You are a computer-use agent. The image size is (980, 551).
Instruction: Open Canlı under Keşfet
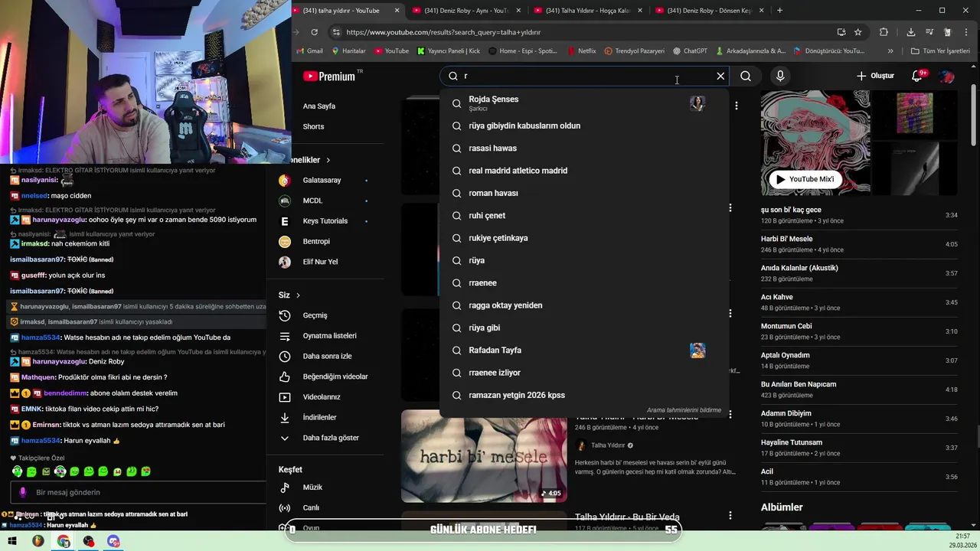click(311, 507)
